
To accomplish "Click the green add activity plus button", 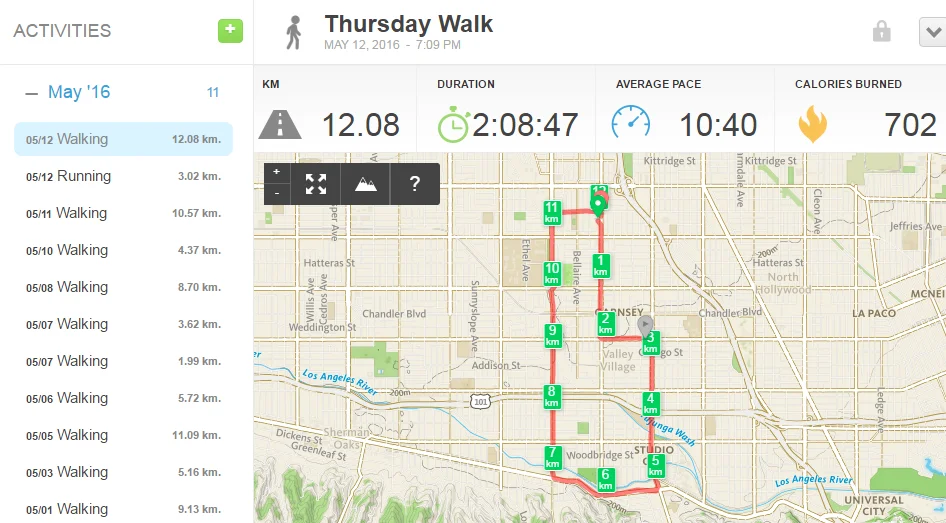I will coord(230,30).
